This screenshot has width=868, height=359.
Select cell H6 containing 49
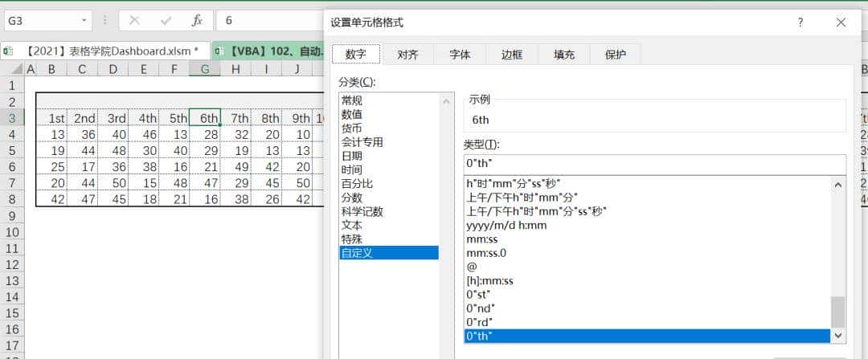[235, 167]
